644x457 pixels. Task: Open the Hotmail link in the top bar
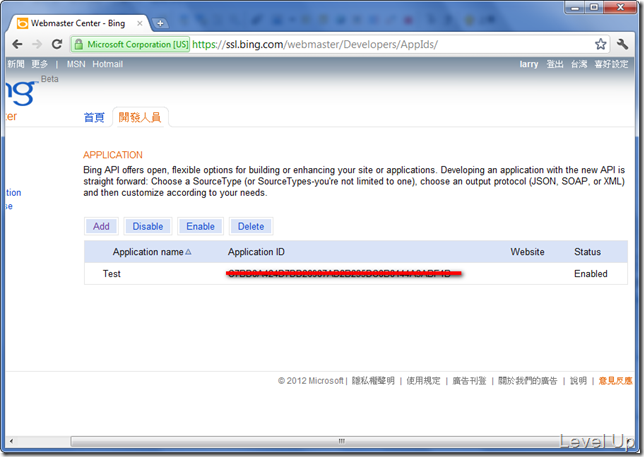(x=108, y=64)
